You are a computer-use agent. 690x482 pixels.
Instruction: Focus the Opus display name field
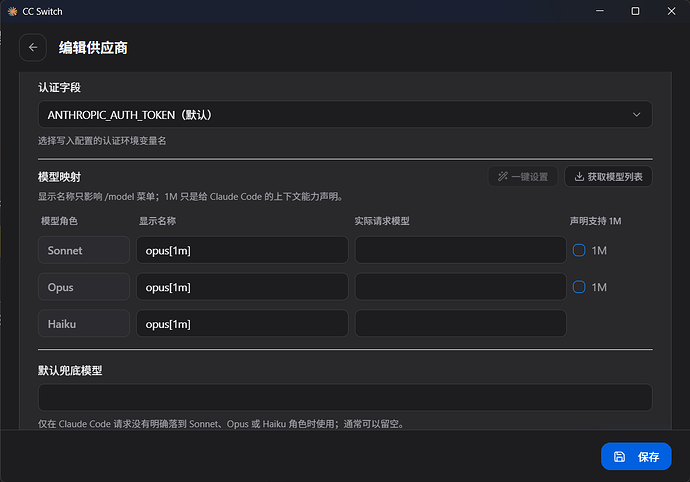242,287
